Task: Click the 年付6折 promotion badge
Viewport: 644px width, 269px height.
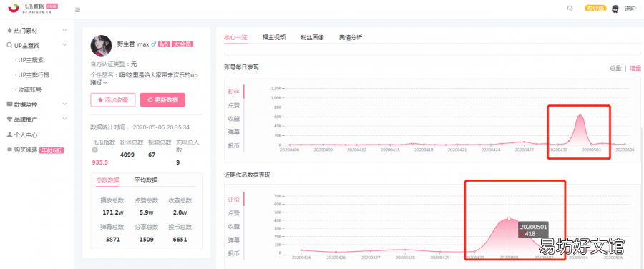Action: tap(52, 150)
